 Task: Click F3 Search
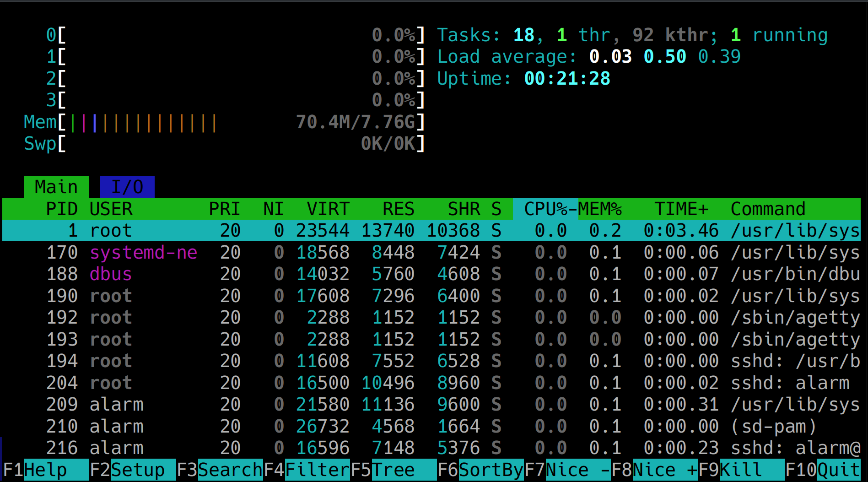click(220, 470)
